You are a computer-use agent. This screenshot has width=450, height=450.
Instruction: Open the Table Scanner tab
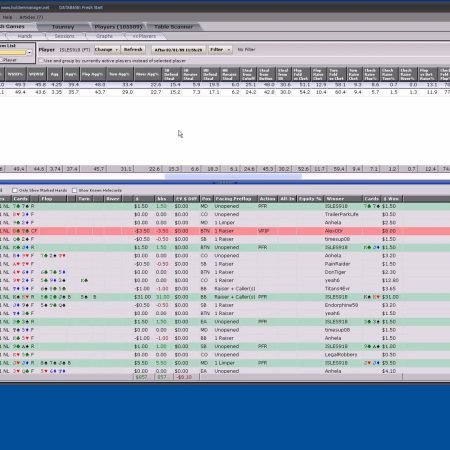(173, 27)
